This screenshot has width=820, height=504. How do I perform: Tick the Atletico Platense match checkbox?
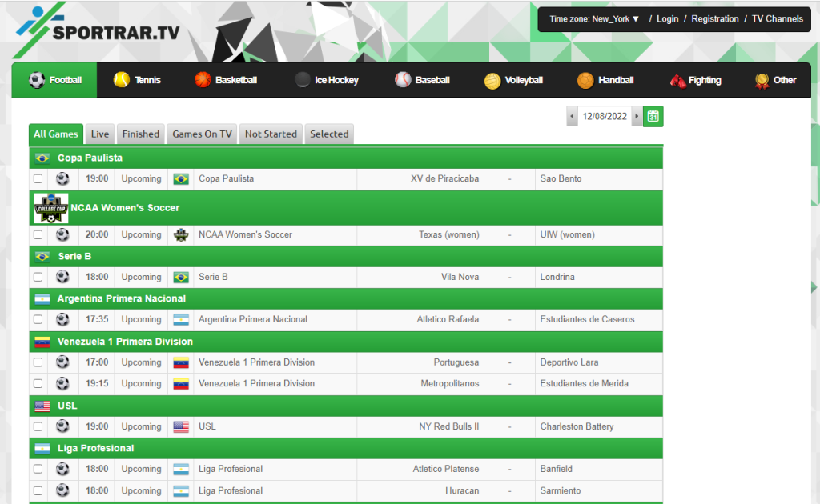[38, 469]
